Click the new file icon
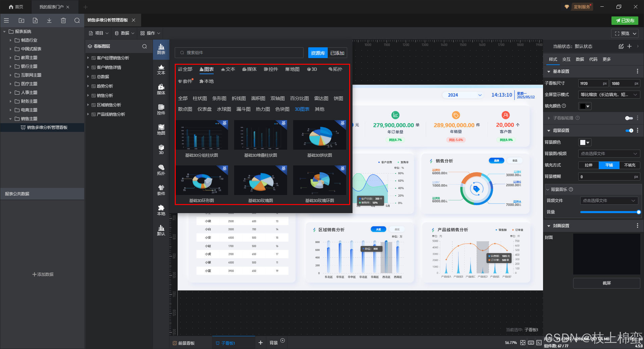 35,20
